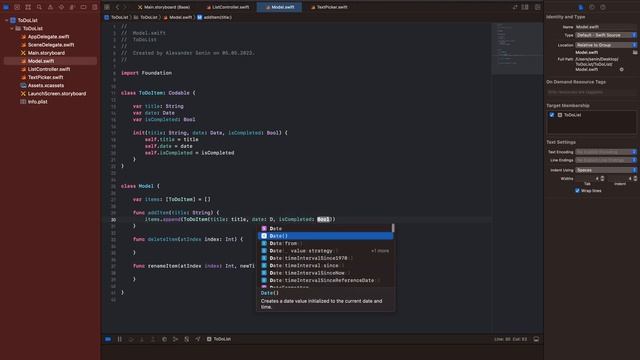The image size is (640, 360).
Task: Show the File inspector
Action: pos(581,7)
